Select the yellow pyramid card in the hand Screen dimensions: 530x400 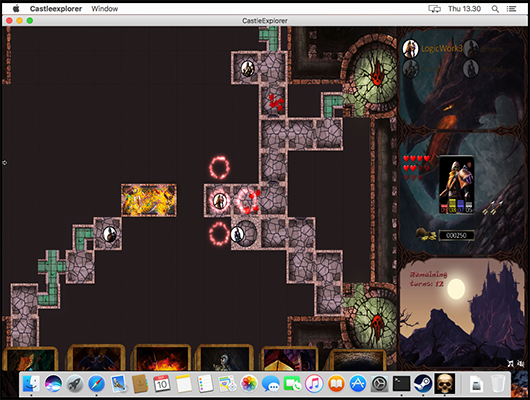coord(290,359)
